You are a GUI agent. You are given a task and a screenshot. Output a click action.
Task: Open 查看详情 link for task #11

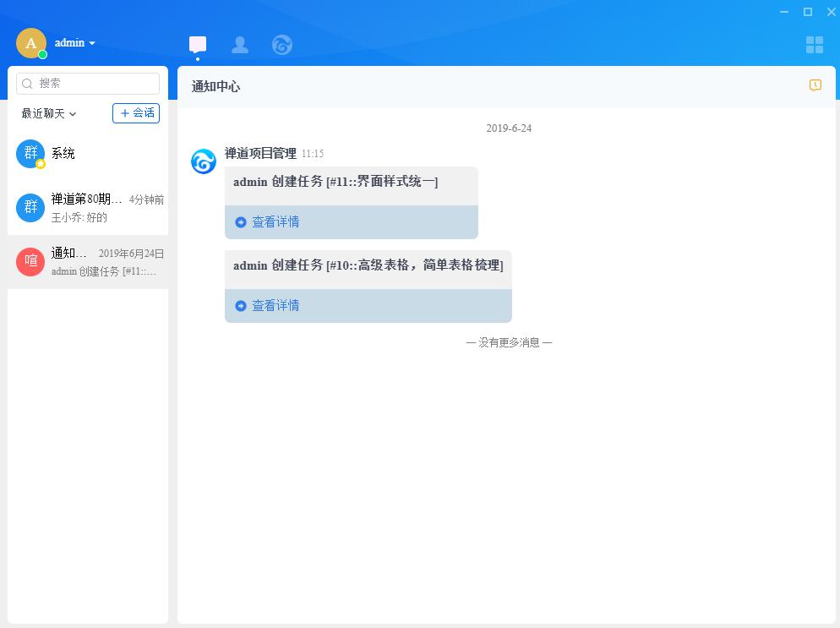click(275, 222)
